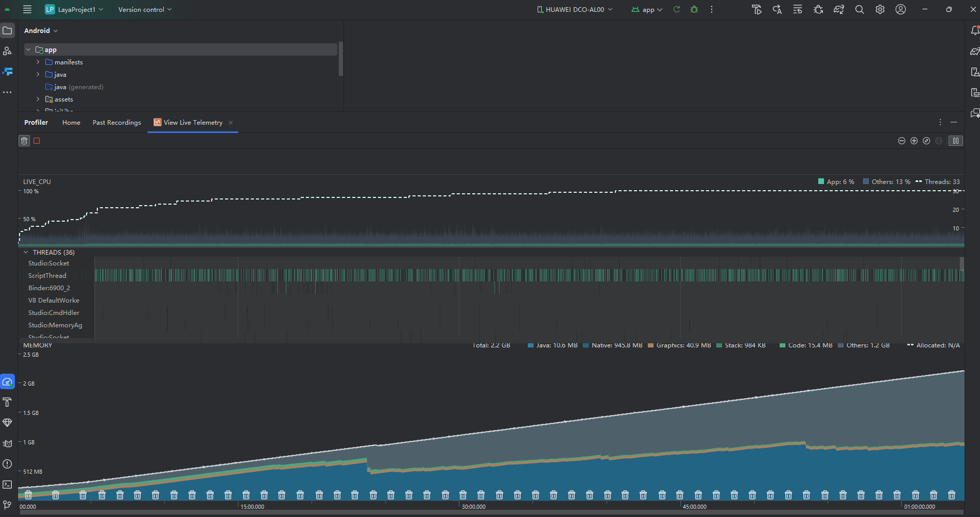Click the Debug app bug icon
Viewport: 980px width, 517px height.
coord(694,9)
